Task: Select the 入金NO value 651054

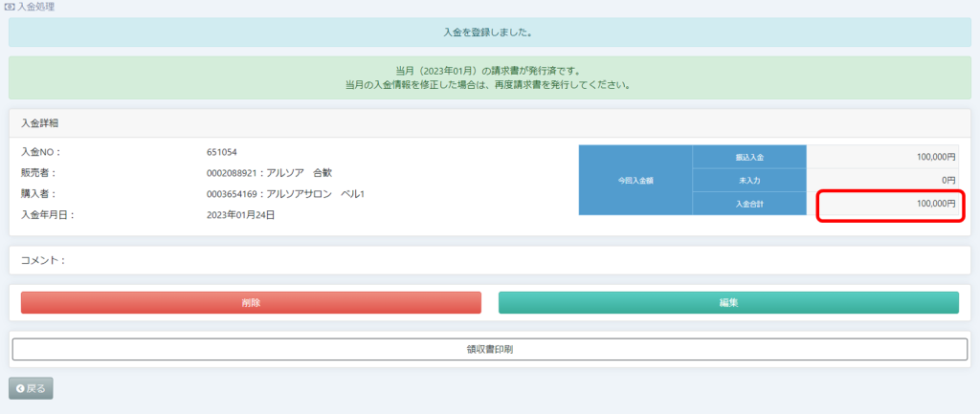Action: point(222,152)
